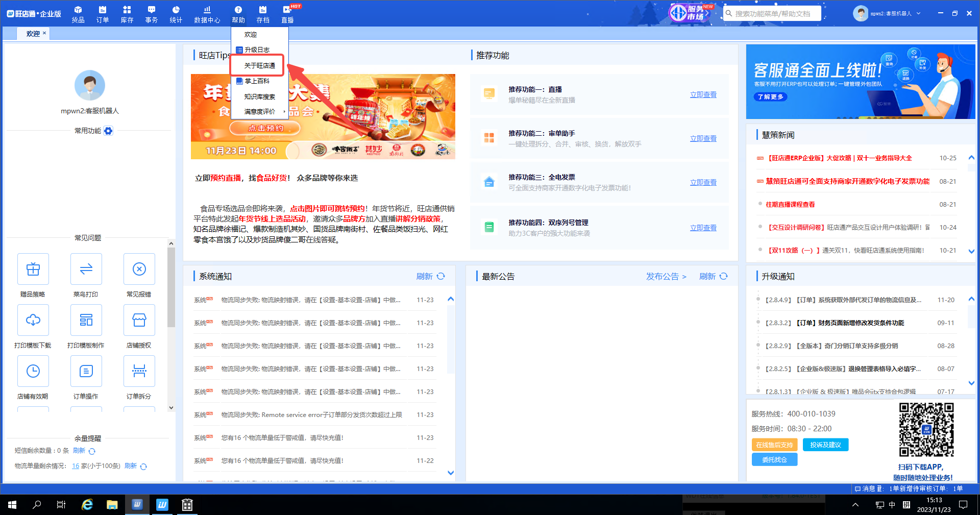Open the 数据中心 toolbar menu

coord(207,14)
